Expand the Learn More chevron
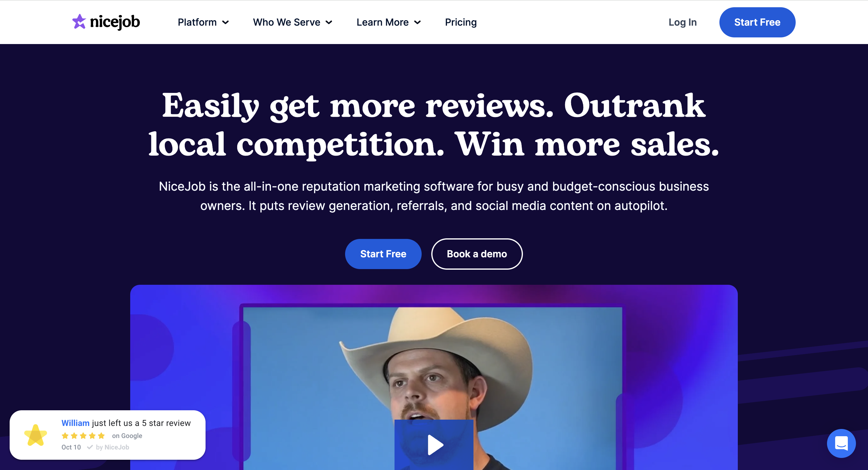 pos(417,23)
